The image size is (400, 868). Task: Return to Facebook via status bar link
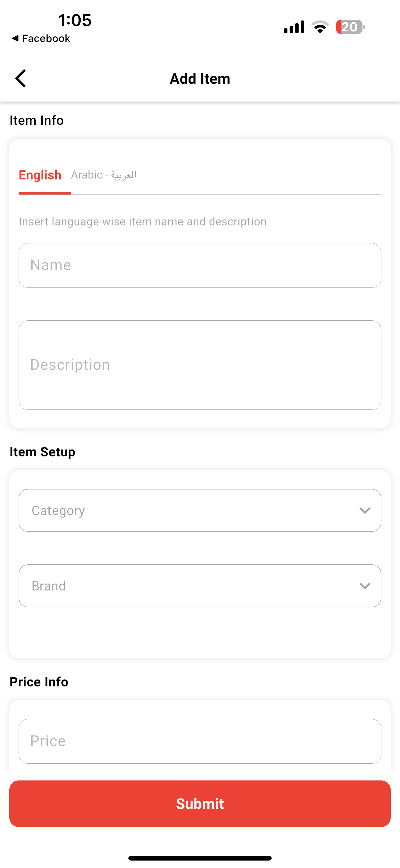click(41, 38)
